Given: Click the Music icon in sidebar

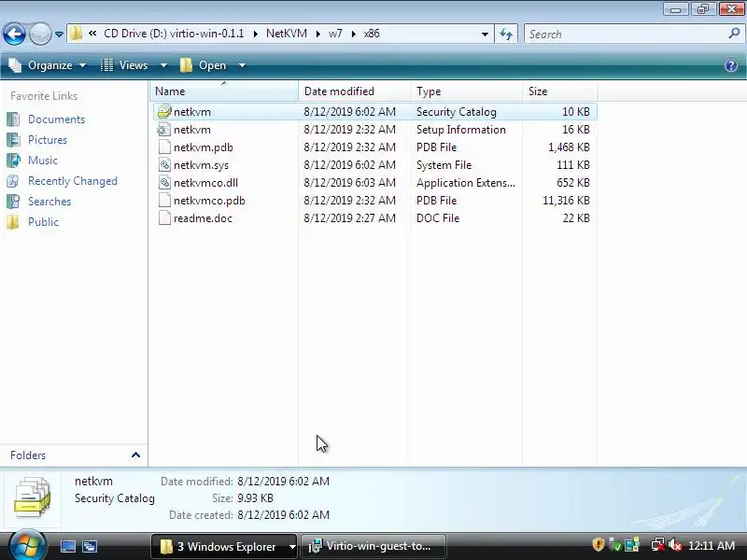Looking at the screenshot, I should [13, 161].
